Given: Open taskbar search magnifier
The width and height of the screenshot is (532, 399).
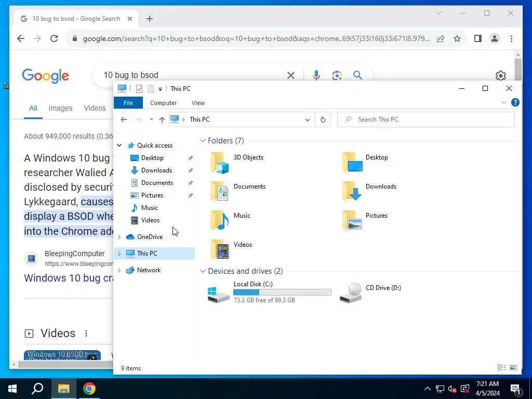Looking at the screenshot, I should point(37,389).
